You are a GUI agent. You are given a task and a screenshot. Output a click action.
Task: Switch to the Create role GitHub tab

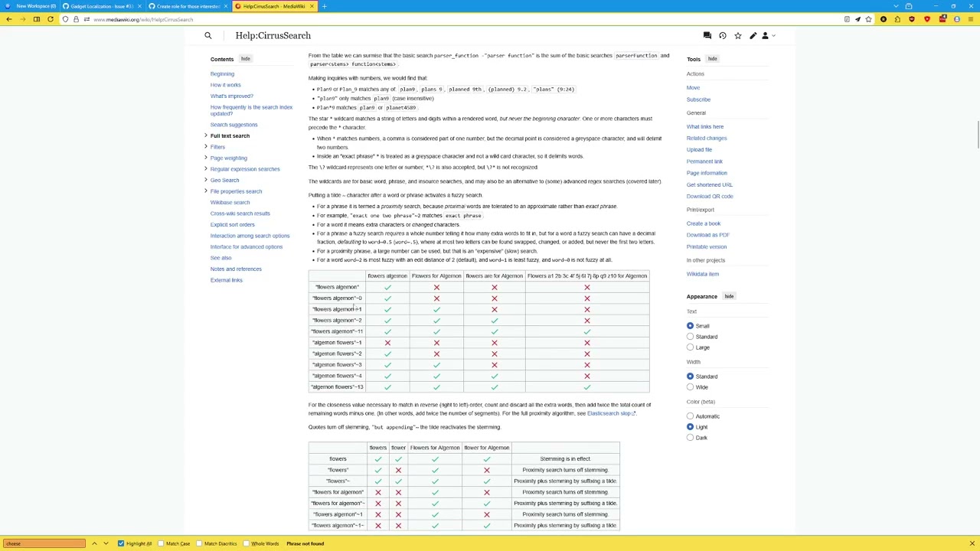tap(188, 6)
